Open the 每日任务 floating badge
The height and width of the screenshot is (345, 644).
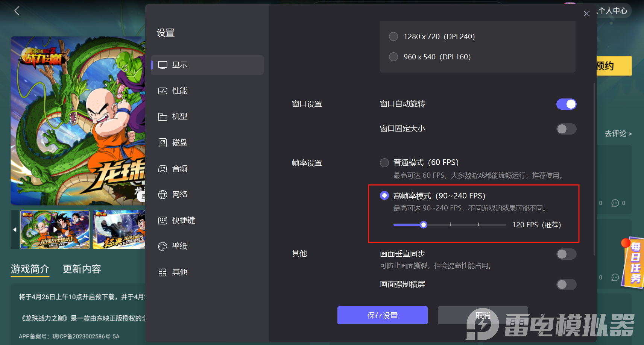(633, 263)
